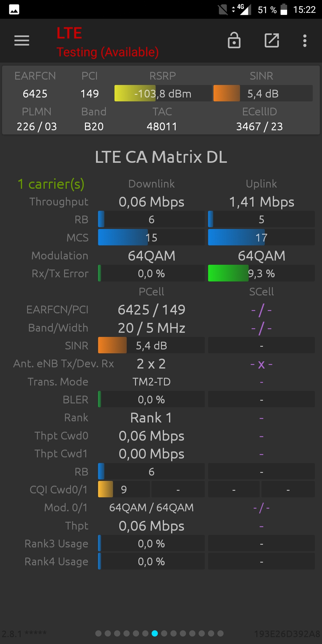Tap the downlink MCS 15 bar
Viewport: 322px width, 644px height.
[151, 237]
